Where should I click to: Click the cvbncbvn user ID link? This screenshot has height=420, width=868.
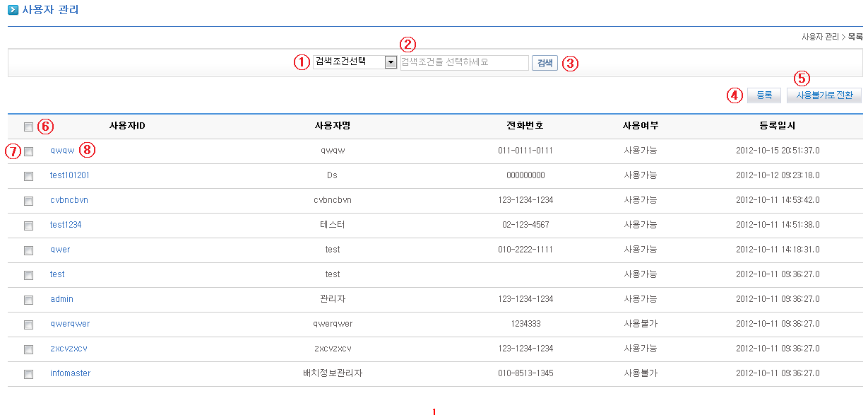coord(69,200)
